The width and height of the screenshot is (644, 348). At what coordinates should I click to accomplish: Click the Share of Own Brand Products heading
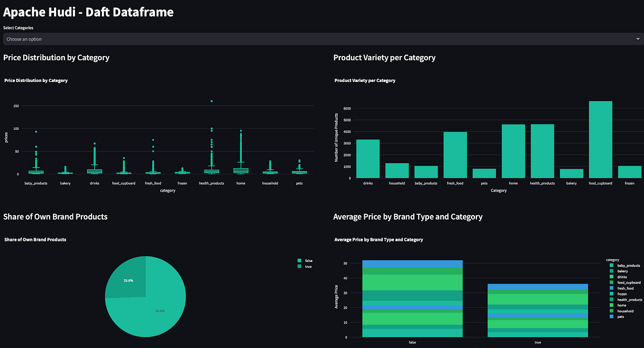pyautogui.click(x=54, y=216)
